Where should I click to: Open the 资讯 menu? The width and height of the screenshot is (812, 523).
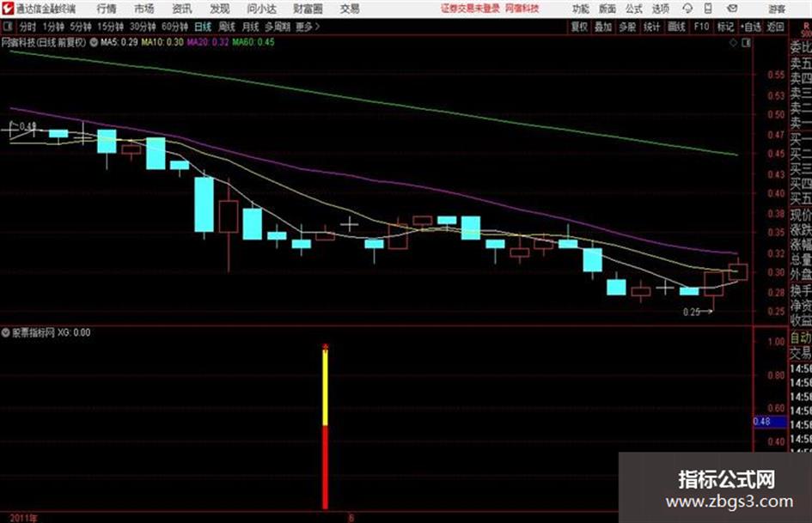182,9
